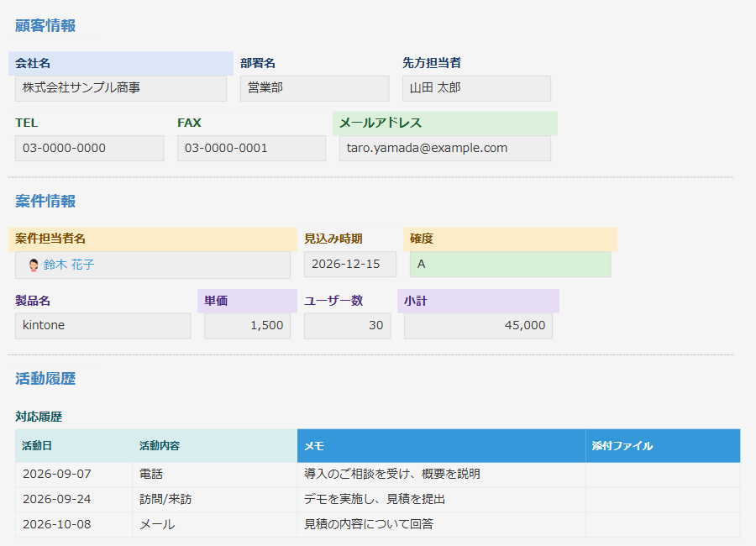Click the 先方担当者 field showing 山田 太郎
This screenshot has width=756, height=546.
click(476, 88)
